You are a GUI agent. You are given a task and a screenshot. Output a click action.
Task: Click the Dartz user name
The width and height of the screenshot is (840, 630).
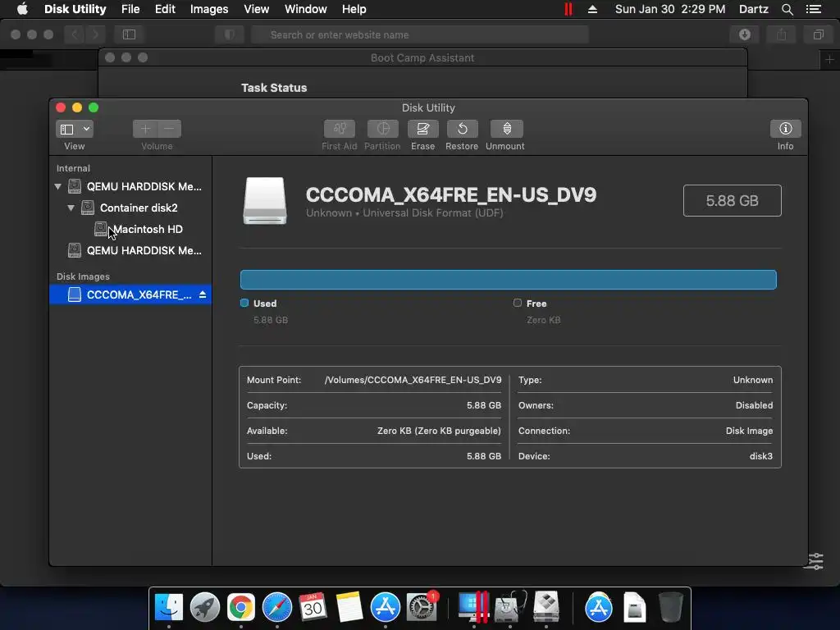[753, 9]
